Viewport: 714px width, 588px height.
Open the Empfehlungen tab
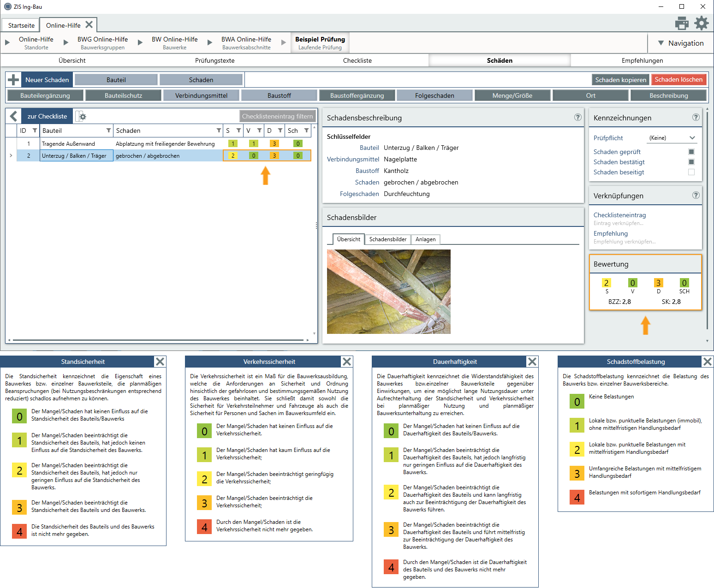coord(642,60)
